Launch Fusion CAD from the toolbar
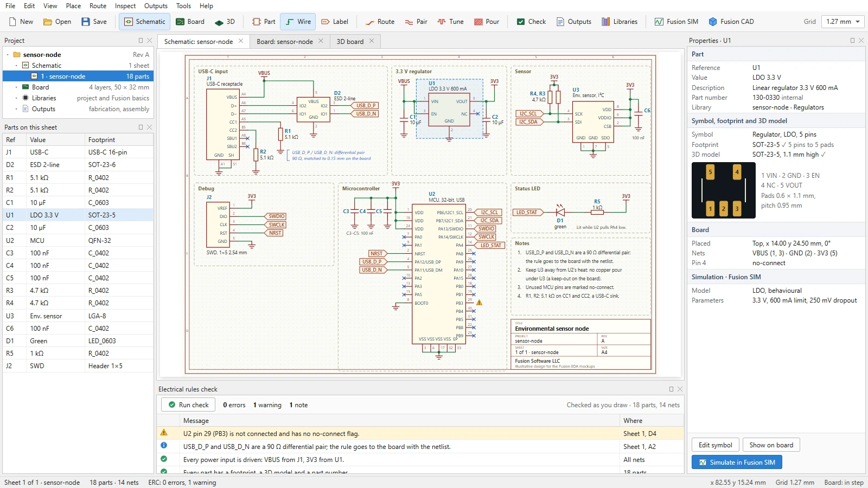The width and height of the screenshot is (868, 488). [x=731, y=22]
